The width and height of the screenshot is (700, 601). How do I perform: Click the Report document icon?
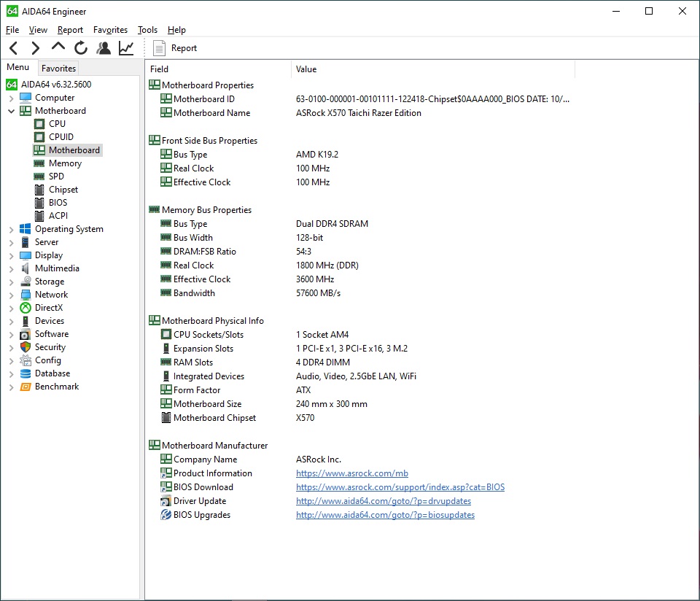159,48
